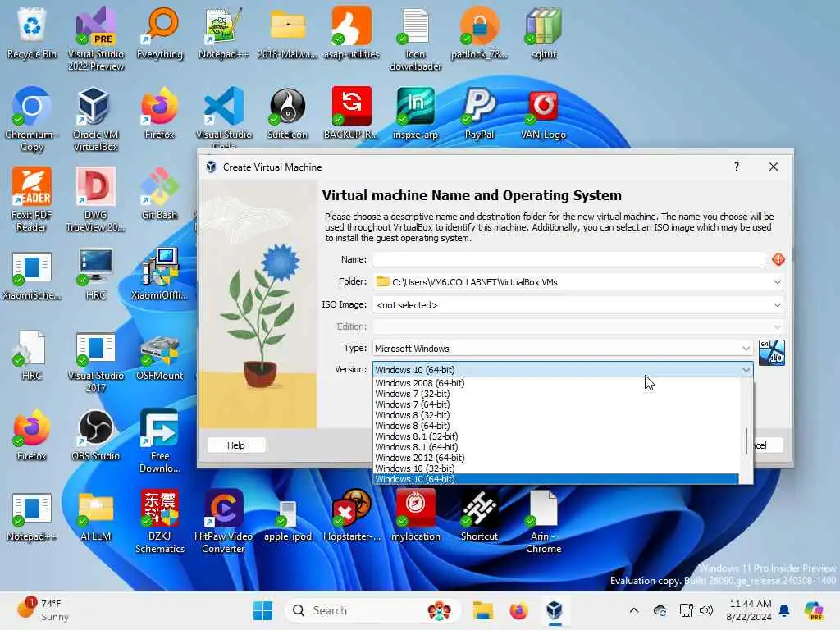The width and height of the screenshot is (840, 630).
Task: Open the volume control in system tray
Action: (706, 610)
